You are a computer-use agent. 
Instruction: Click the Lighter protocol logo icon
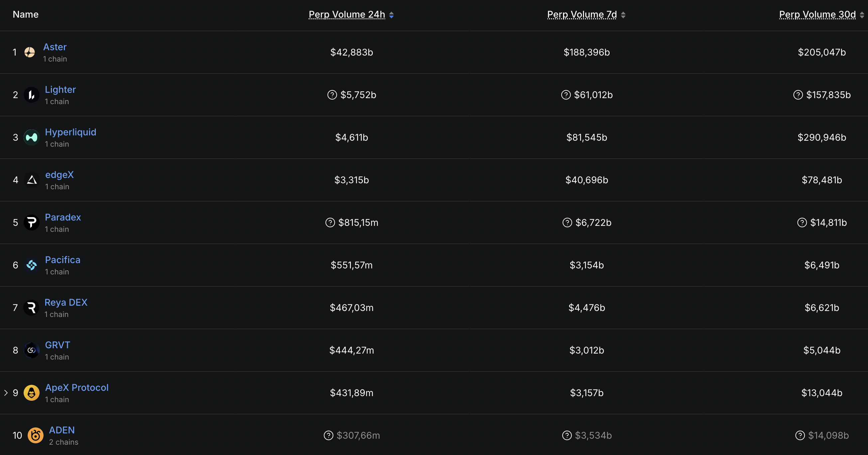point(32,95)
